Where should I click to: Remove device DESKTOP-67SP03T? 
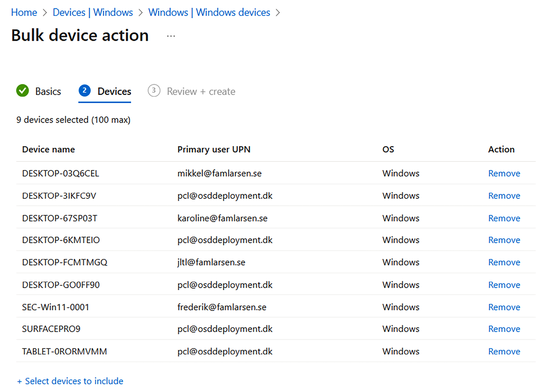[x=504, y=218]
